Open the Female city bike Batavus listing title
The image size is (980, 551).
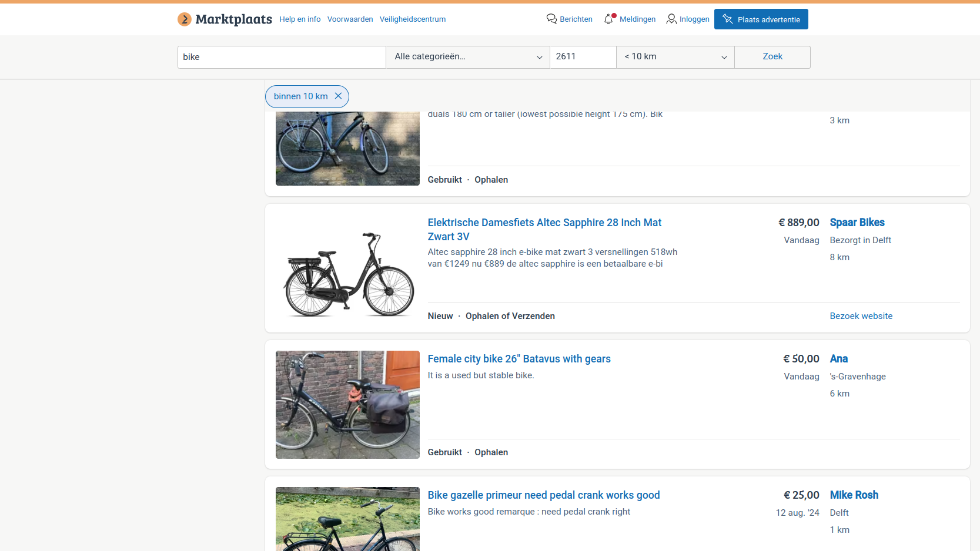coord(519,359)
